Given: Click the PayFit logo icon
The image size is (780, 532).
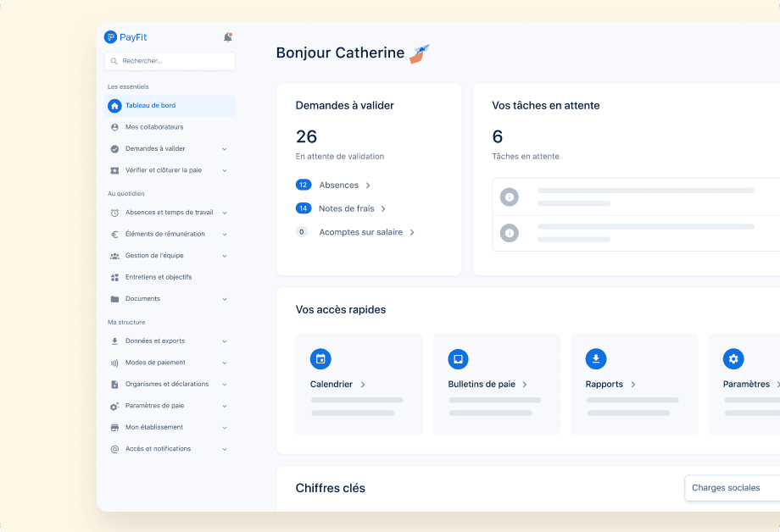Looking at the screenshot, I should tap(110, 36).
